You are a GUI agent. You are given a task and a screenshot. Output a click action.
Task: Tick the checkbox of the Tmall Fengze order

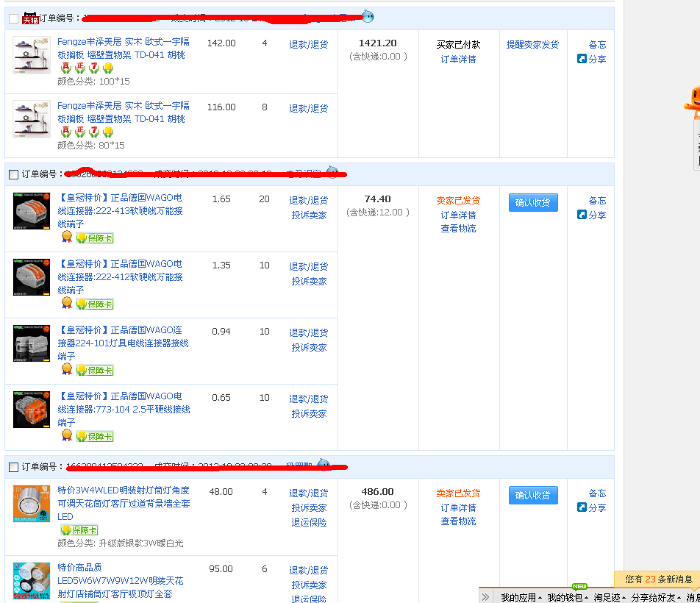click(x=14, y=18)
